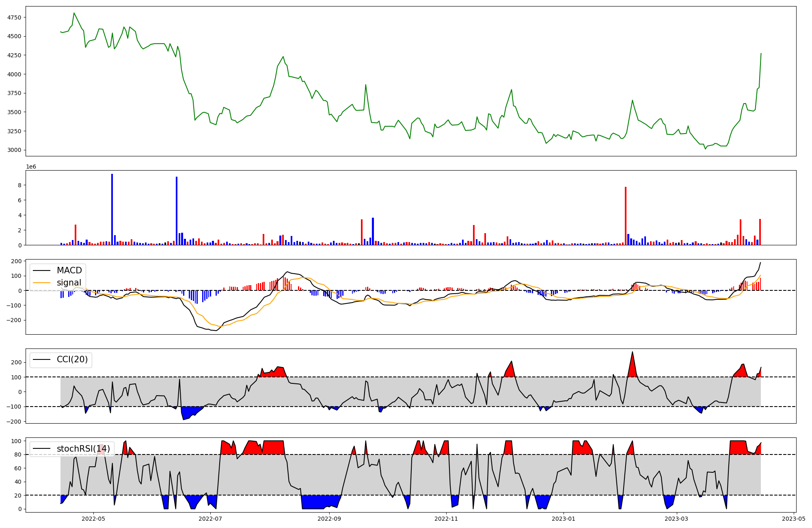Click the 2022-07 x-axis date label
Image resolution: width=812 pixels, height=528 pixels.
click(210, 518)
